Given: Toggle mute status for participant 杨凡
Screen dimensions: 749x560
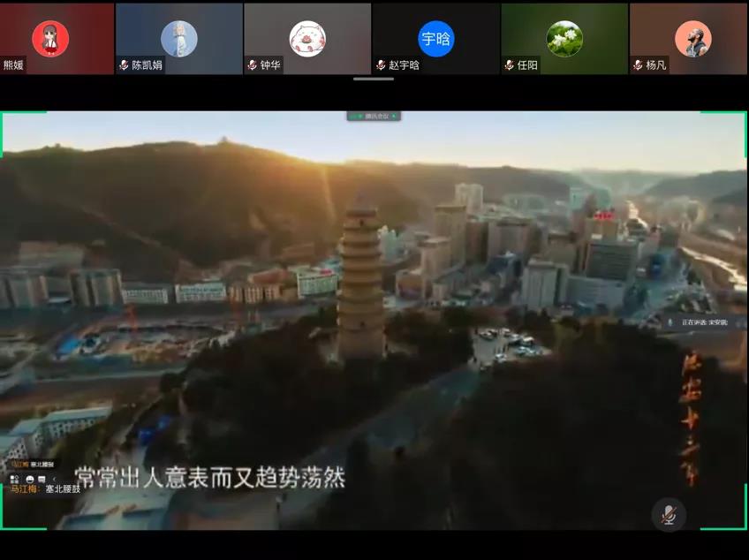Looking at the screenshot, I should pyautogui.click(x=692, y=37).
